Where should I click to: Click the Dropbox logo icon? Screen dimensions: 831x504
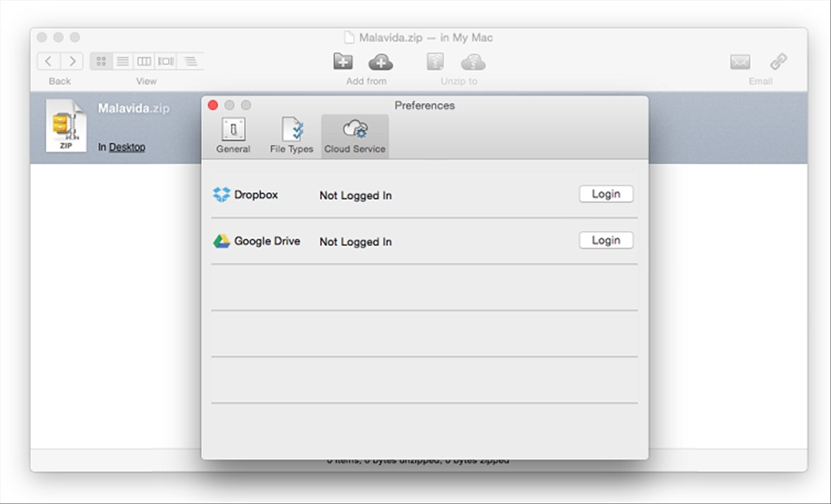[222, 195]
